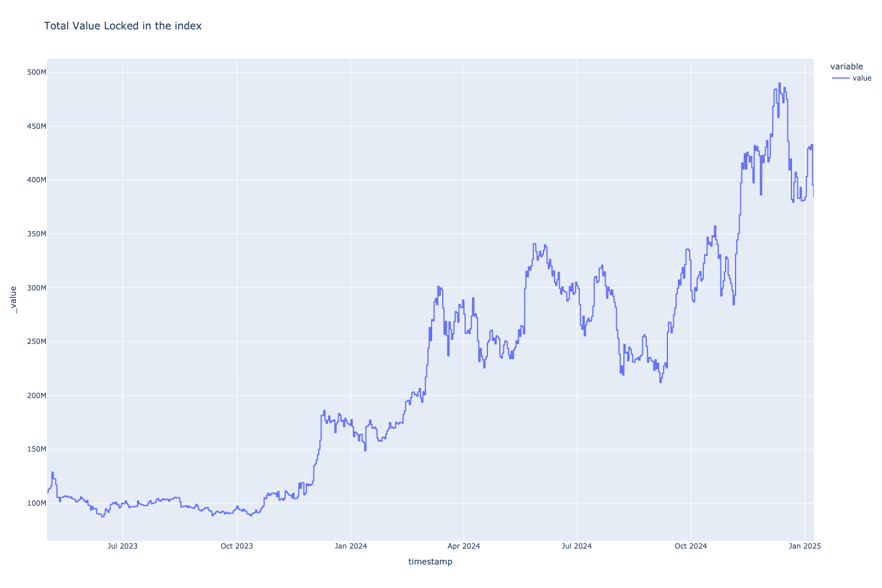Click the 'Oct 2024' x-axis label
This screenshot has height=588, width=882.
(x=691, y=546)
